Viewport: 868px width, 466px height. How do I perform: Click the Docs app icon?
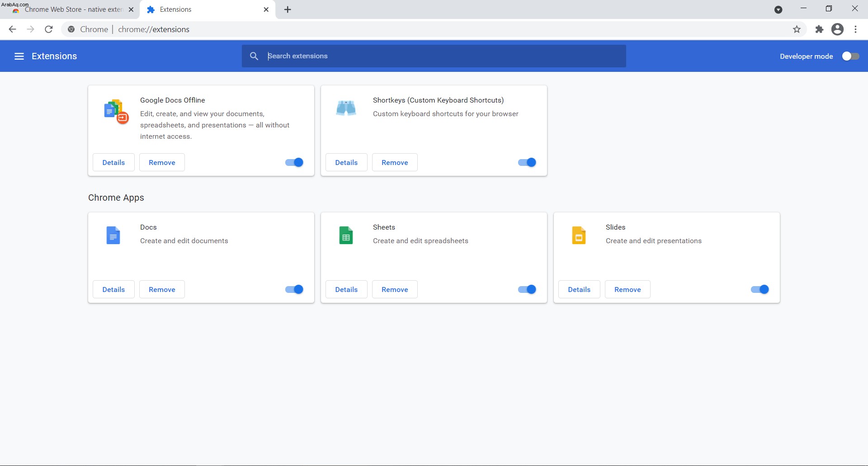click(113, 235)
